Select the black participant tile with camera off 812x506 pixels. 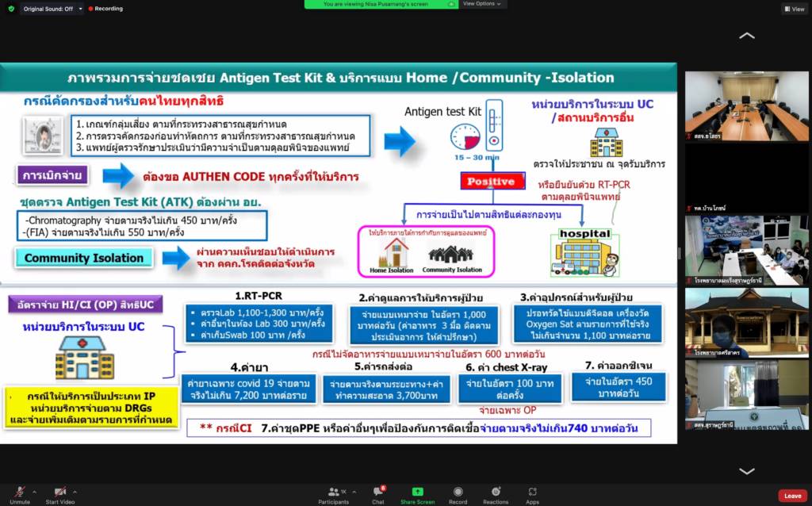click(x=746, y=178)
